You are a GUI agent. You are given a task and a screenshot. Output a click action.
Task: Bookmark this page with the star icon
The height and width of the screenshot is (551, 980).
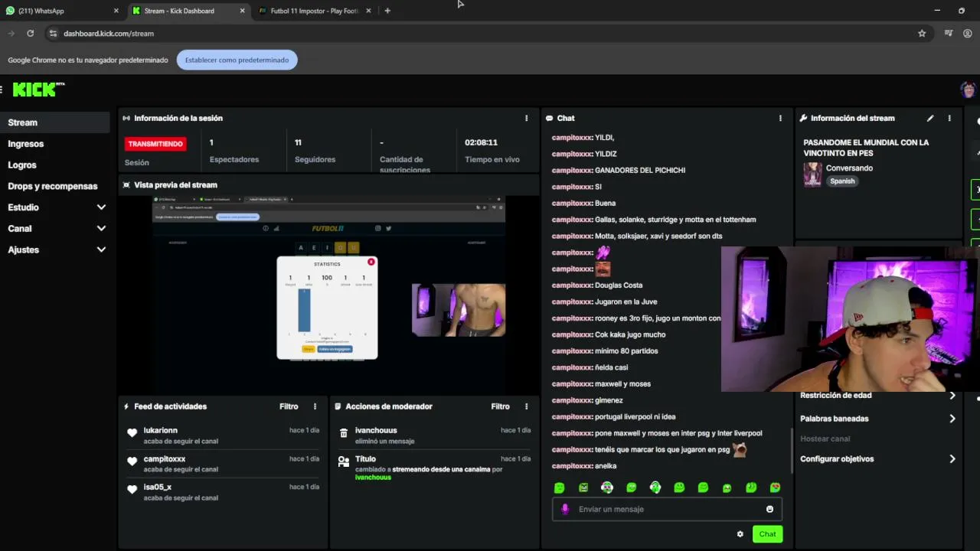click(922, 33)
